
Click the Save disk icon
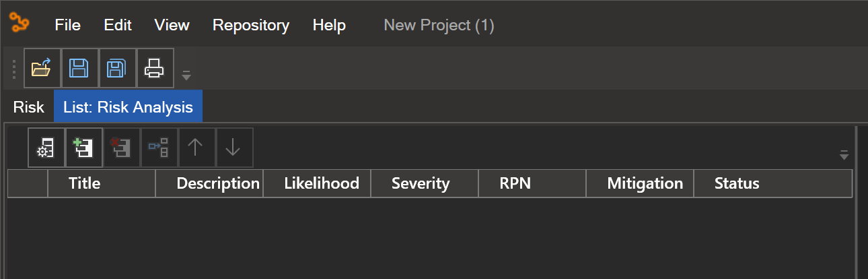pyautogui.click(x=80, y=68)
